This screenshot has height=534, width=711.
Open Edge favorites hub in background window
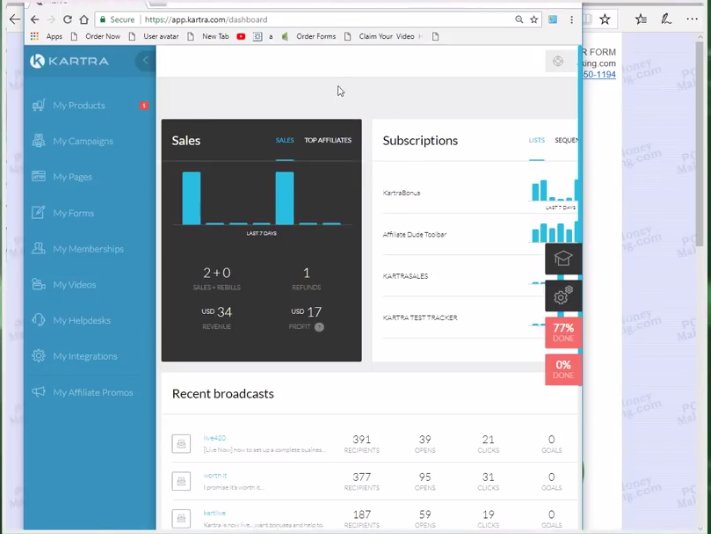[641, 19]
